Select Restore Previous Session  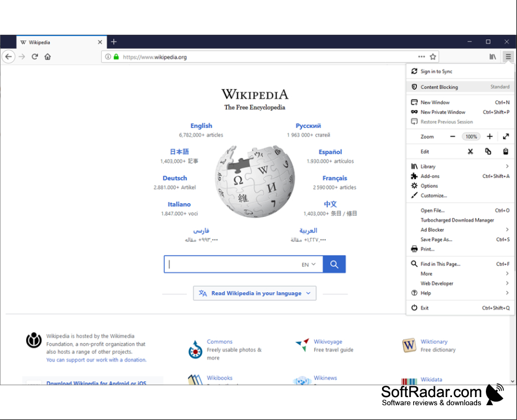coord(460,122)
